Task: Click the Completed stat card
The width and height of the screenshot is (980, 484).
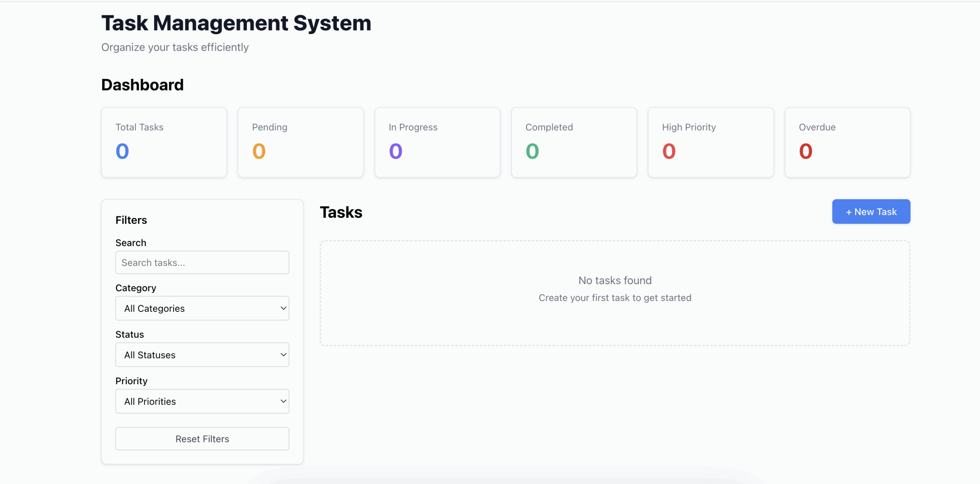Action: (x=574, y=142)
